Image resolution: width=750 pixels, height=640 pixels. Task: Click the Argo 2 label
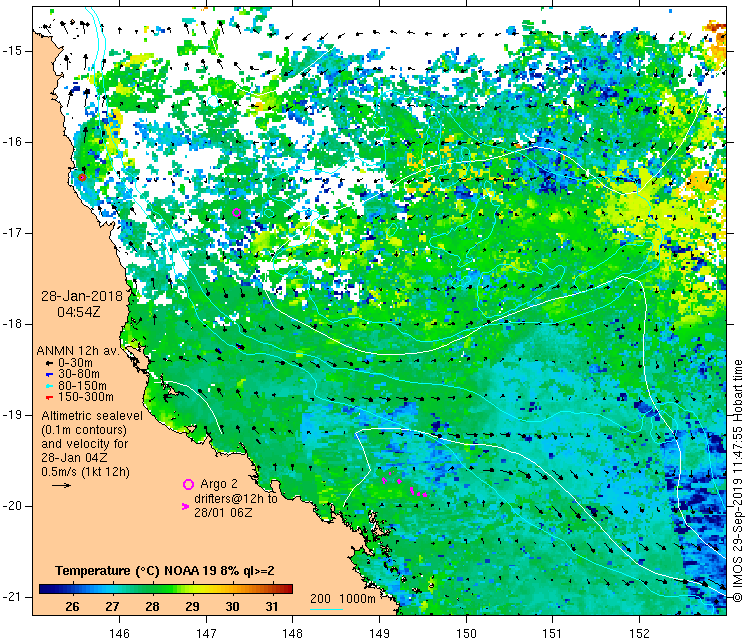(219, 484)
